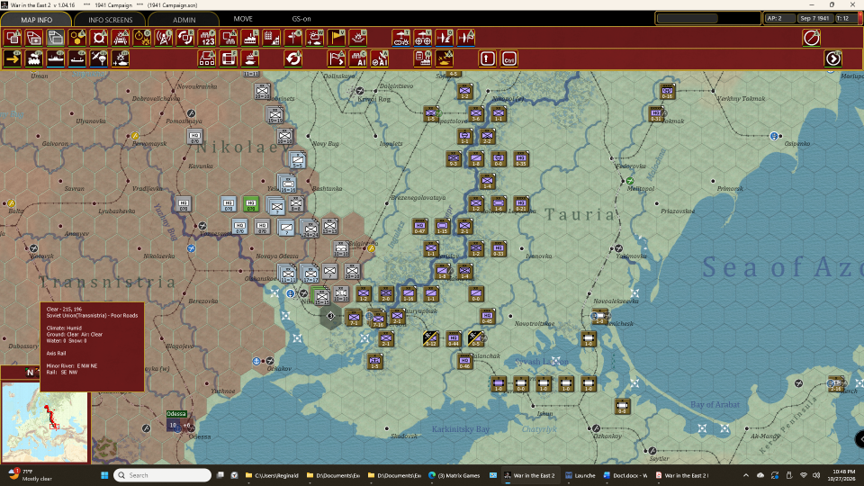Switch to the INFO SCREENS tab

point(110,19)
